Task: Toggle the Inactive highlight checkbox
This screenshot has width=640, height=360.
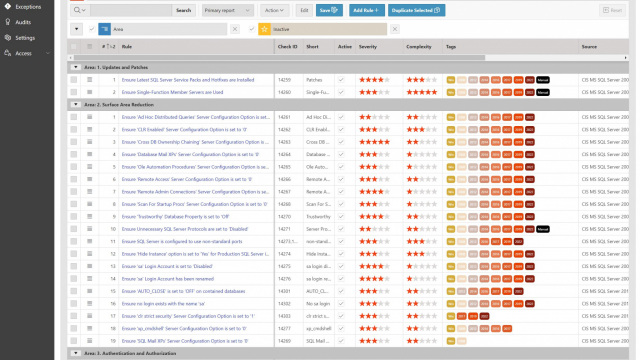Action: coord(251,29)
